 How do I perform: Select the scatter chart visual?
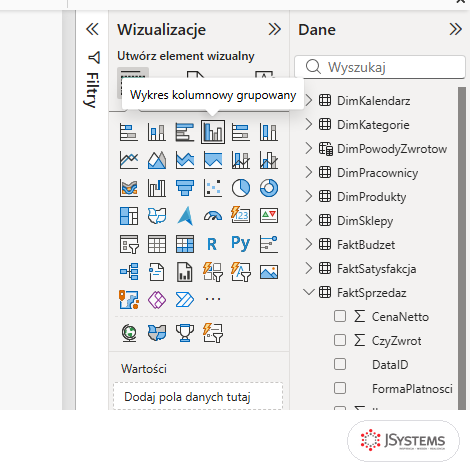[213, 188]
